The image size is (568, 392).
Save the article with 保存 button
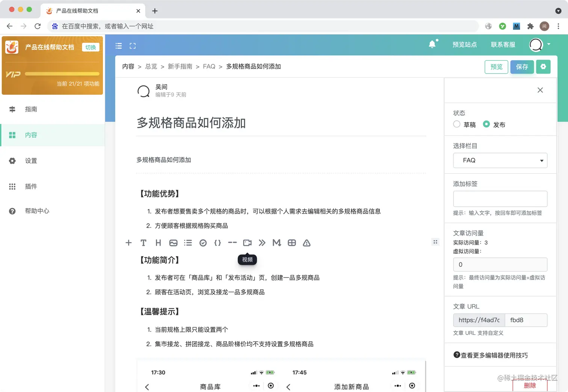coord(522,67)
